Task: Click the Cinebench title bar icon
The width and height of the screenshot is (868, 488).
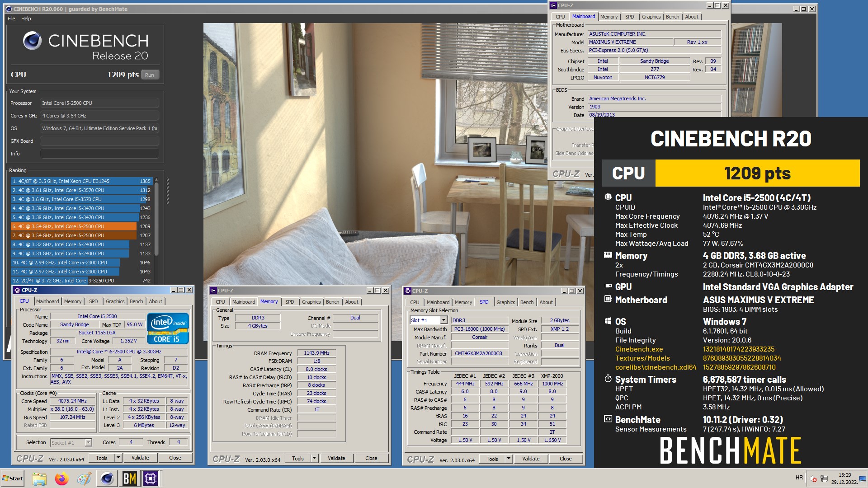Action: point(9,9)
